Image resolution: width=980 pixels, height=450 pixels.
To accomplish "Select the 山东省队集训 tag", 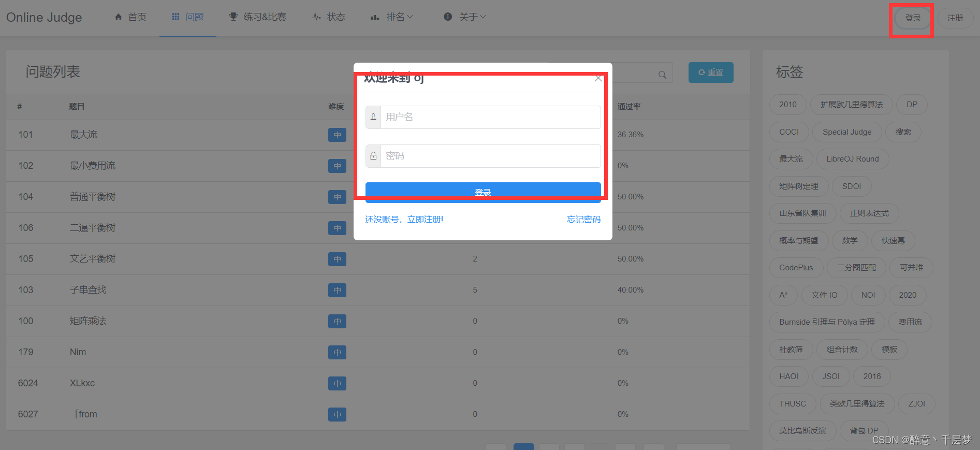I will [x=803, y=213].
